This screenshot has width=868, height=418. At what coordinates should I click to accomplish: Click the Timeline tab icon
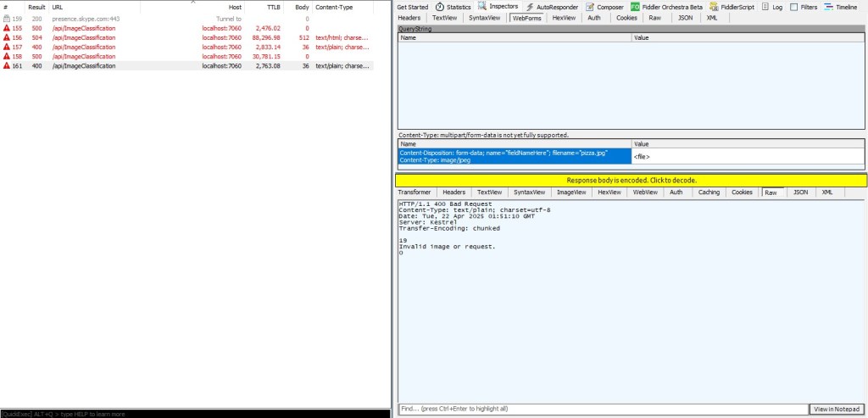[x=829, y=7]
